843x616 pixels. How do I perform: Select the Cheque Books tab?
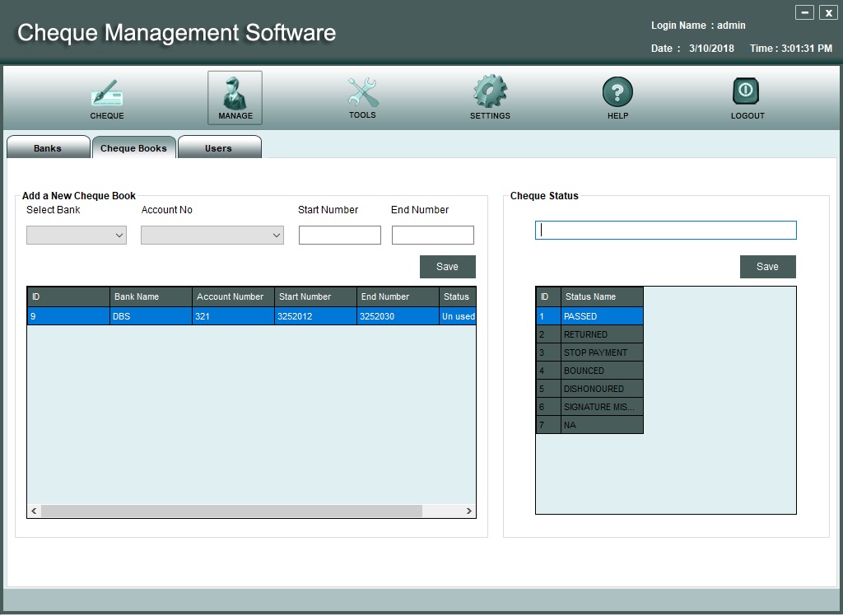(133, 148)
